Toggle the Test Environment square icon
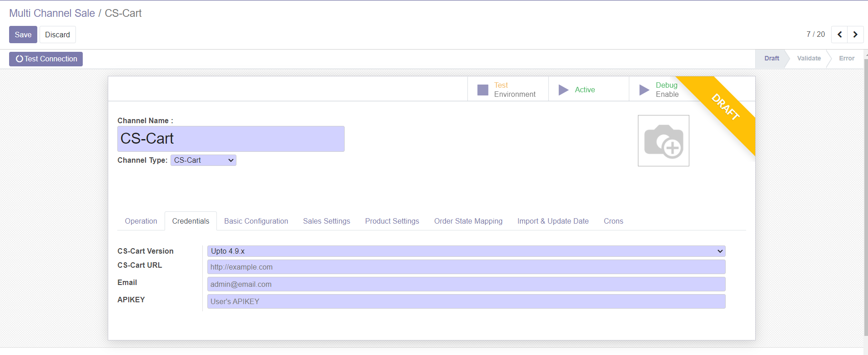 tap(482, 90)
